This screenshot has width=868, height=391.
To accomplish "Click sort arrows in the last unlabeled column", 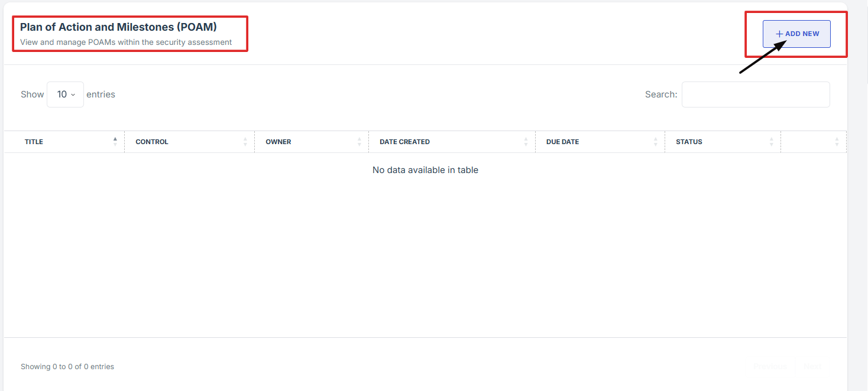I will [x=837, y=142].
